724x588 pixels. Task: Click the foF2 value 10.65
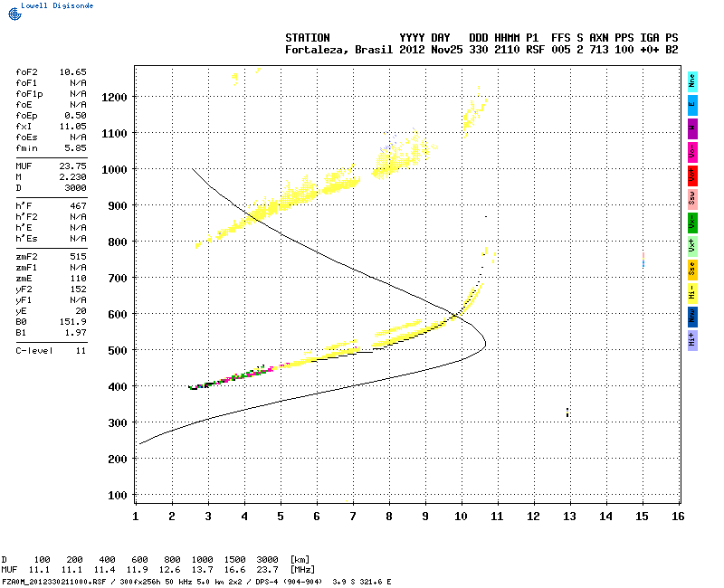coord(73,72)
